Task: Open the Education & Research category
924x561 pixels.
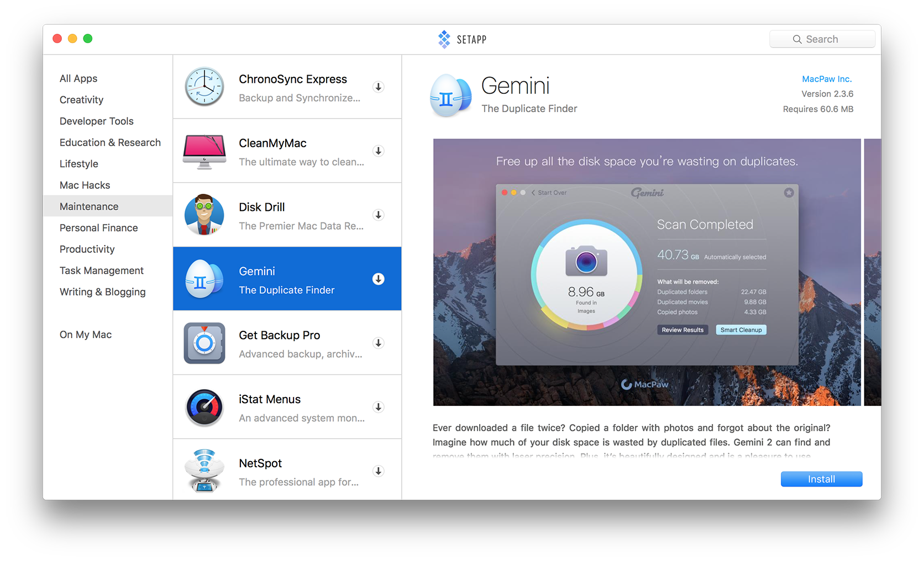Action: (x=110, y=142)
